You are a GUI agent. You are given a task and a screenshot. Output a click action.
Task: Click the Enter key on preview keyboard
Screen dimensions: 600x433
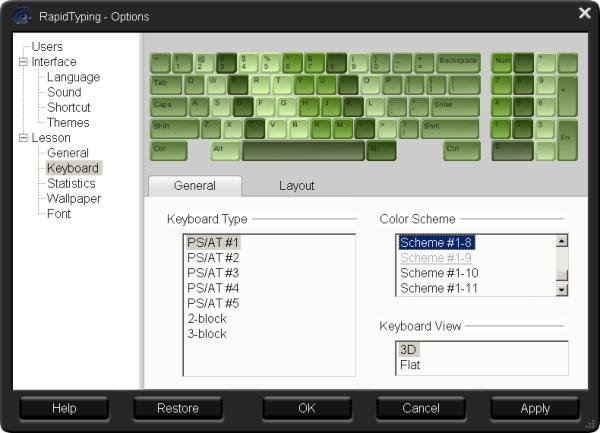click(x=455, y=107)
